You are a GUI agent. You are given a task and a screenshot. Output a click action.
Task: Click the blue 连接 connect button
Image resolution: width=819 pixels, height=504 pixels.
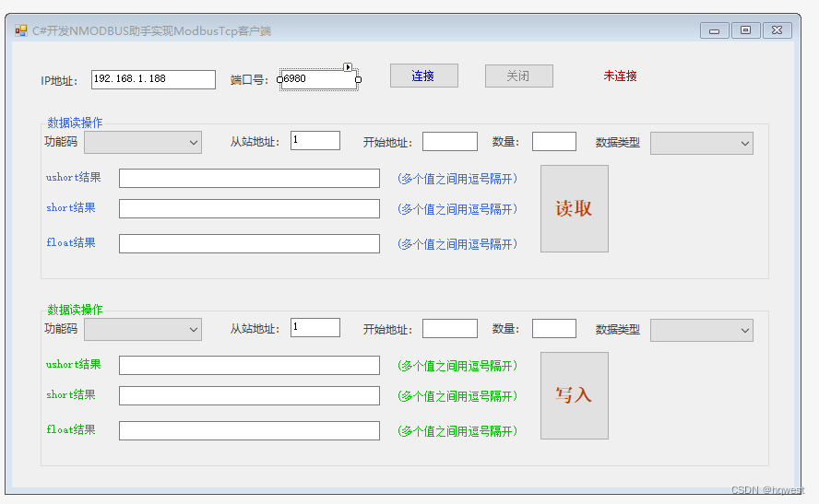tap(424, 76)
